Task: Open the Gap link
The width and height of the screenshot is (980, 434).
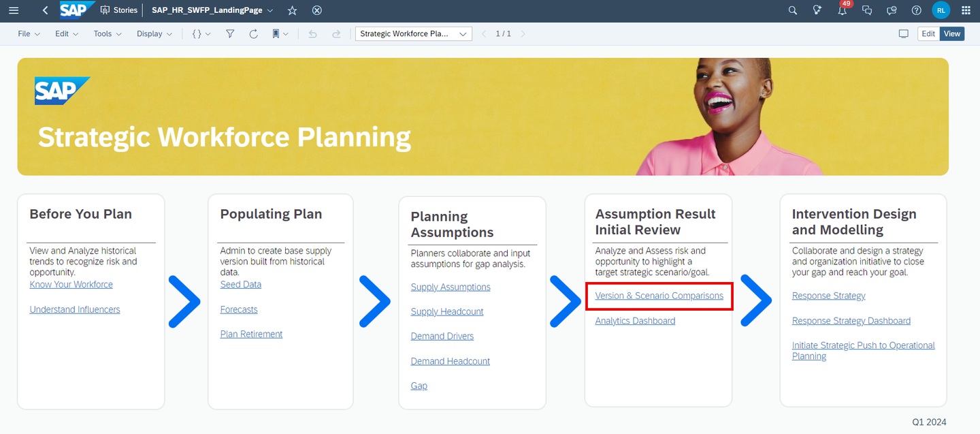Action: [419, 386]
